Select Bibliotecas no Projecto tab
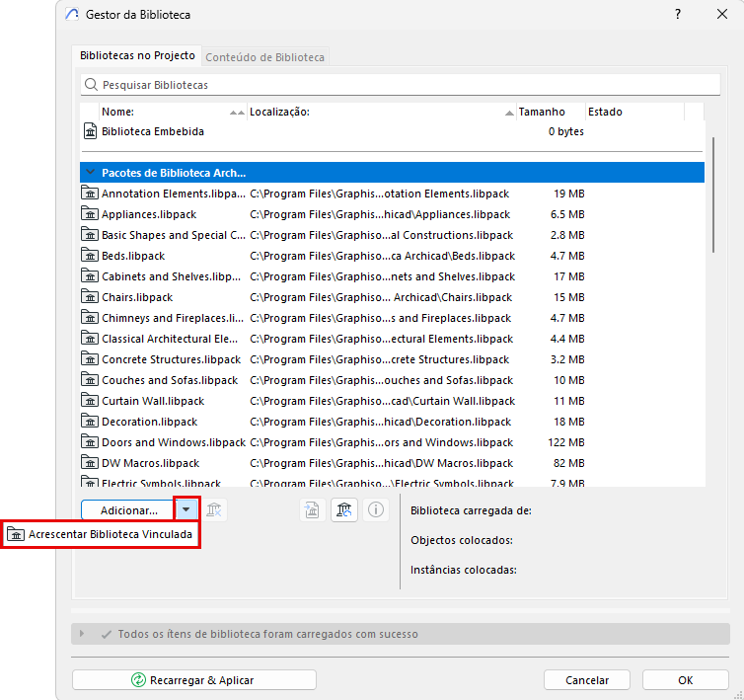 pos(137,55)
